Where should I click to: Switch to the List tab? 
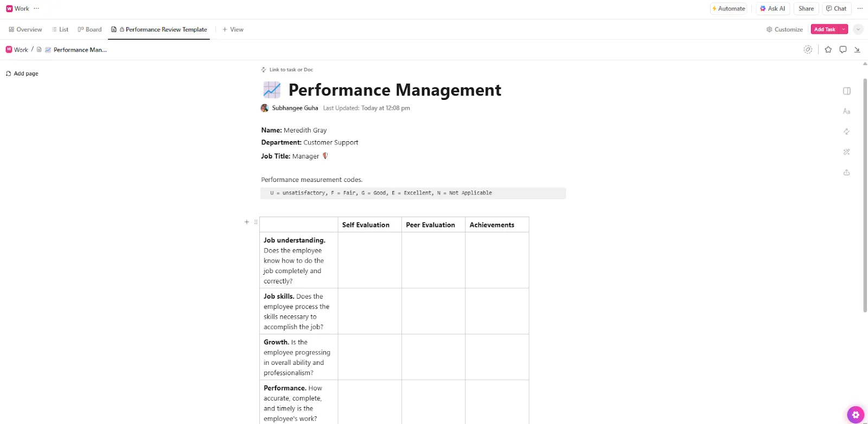[60, 29]
